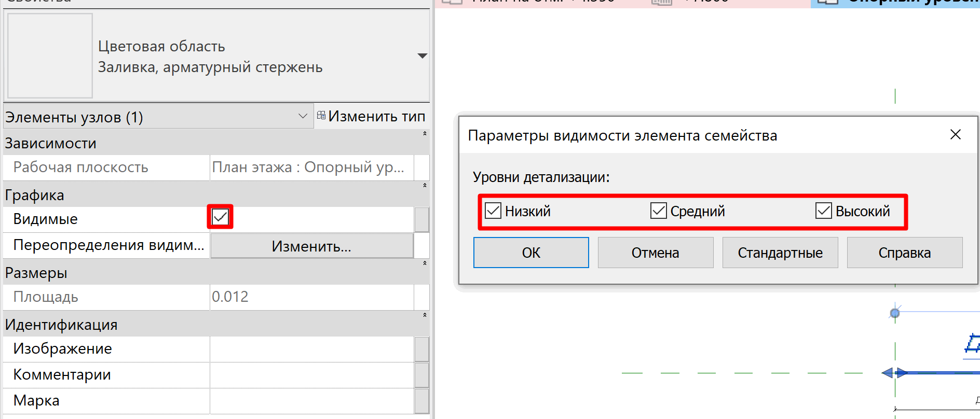
Task: Collapse the Идентификация section
Action: [425, 316]
